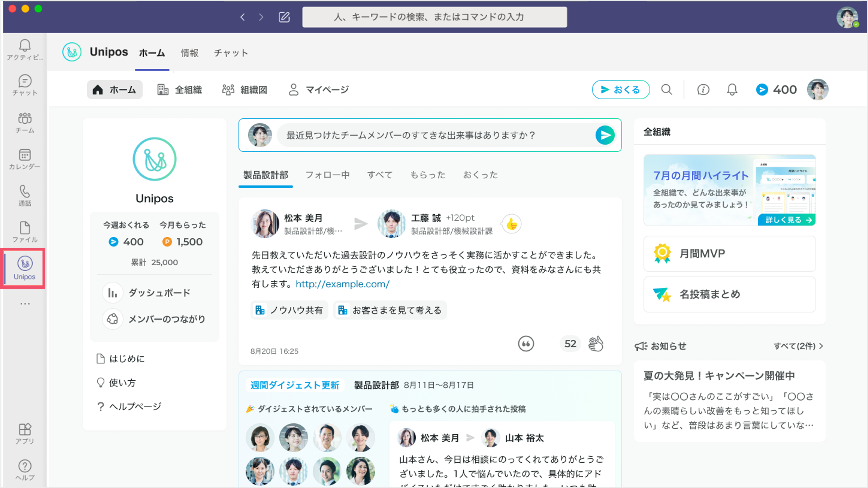The width and height of the screenshot is (868, 488).
Task: Click the send arrow in post box
Action: [x=605, y=135]
